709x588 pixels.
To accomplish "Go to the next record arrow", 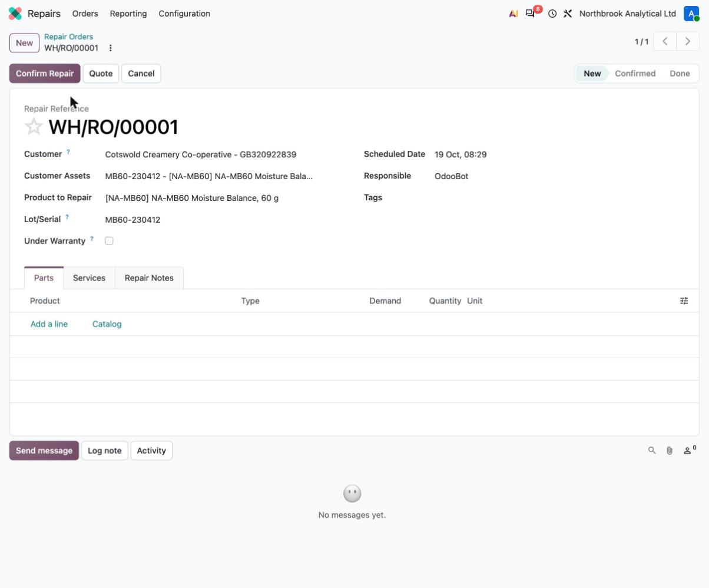I will pos(687,41).
